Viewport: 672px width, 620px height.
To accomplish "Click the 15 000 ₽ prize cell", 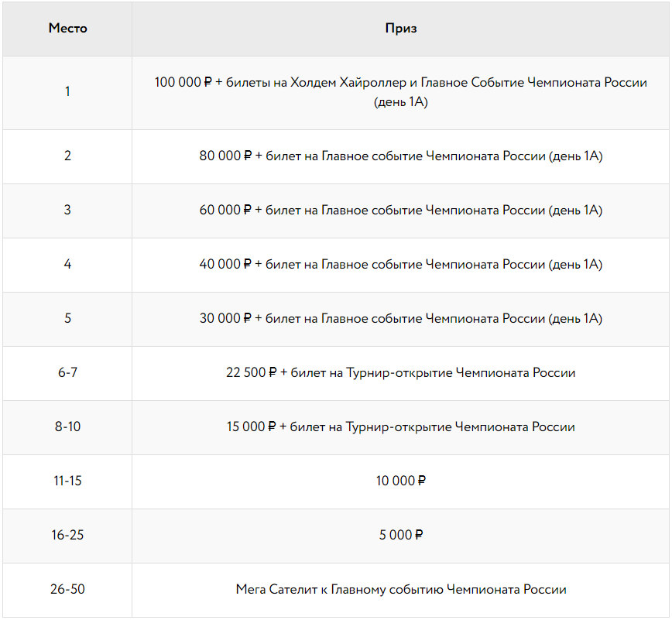I will pyautogui.click(x=401, y=426).
